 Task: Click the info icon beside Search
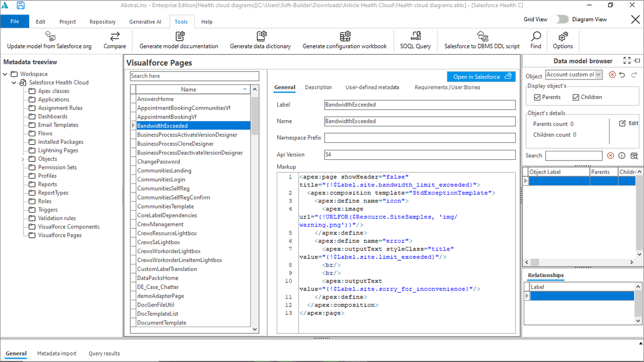[x=622, y=156]
